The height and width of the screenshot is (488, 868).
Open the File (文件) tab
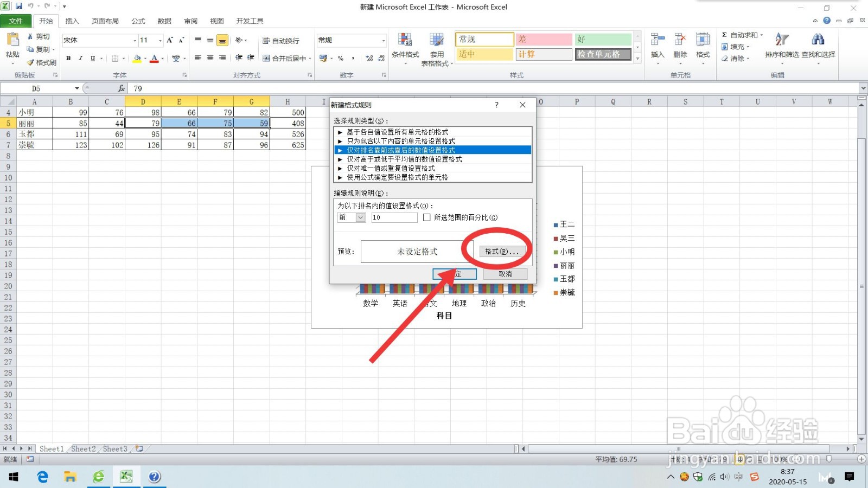coord(16,21)
